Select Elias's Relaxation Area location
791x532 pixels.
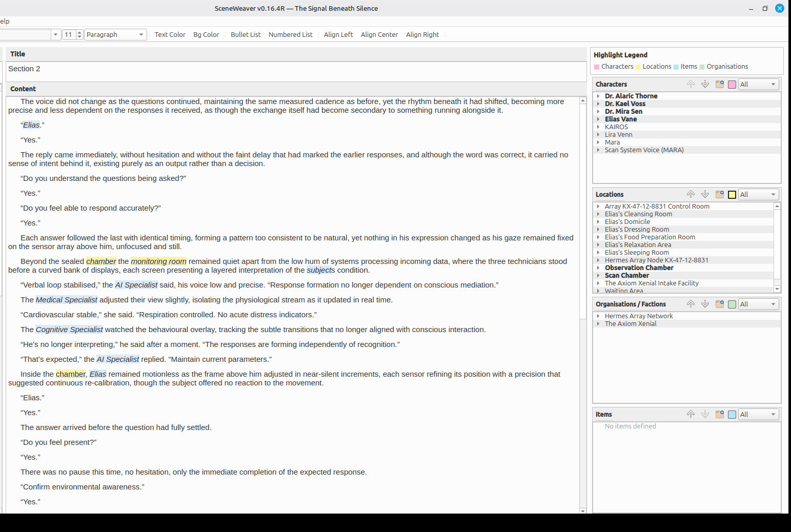pos(683,244)
